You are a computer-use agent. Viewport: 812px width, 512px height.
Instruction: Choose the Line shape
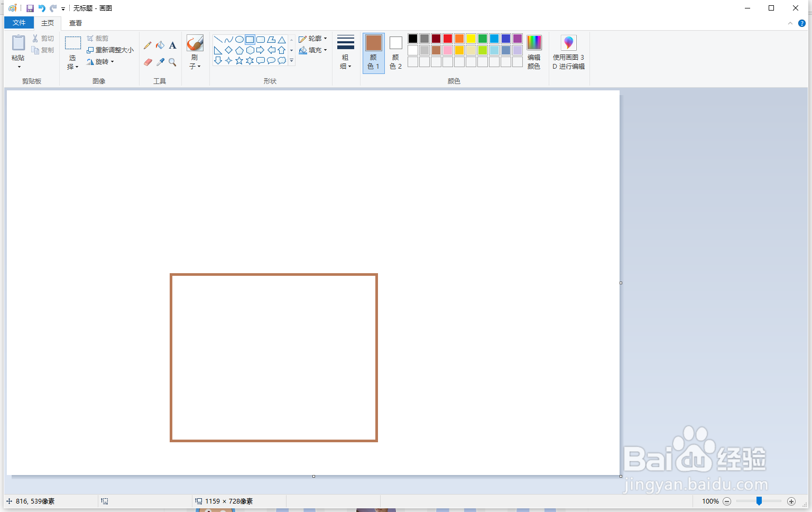(218, 40)
